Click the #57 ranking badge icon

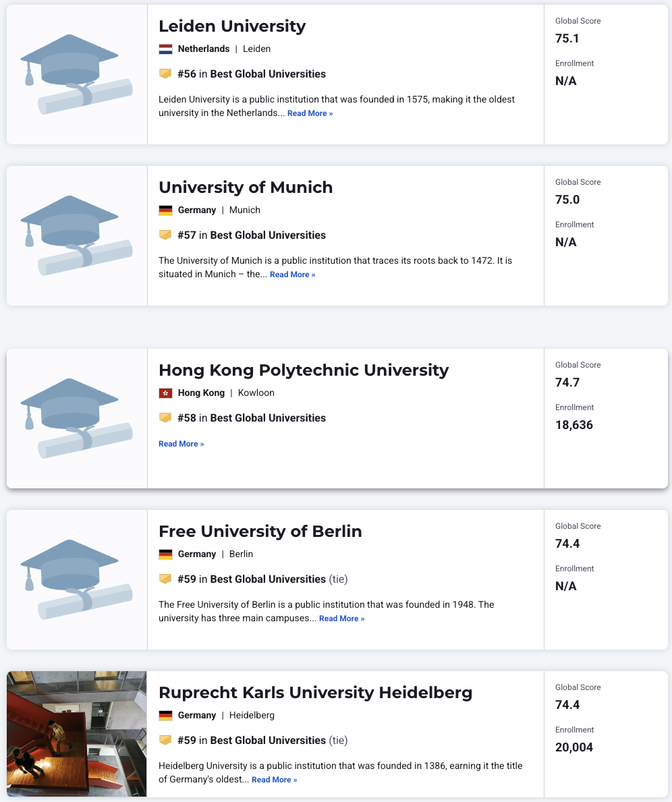pyautogui.click(x=165, y=235)
